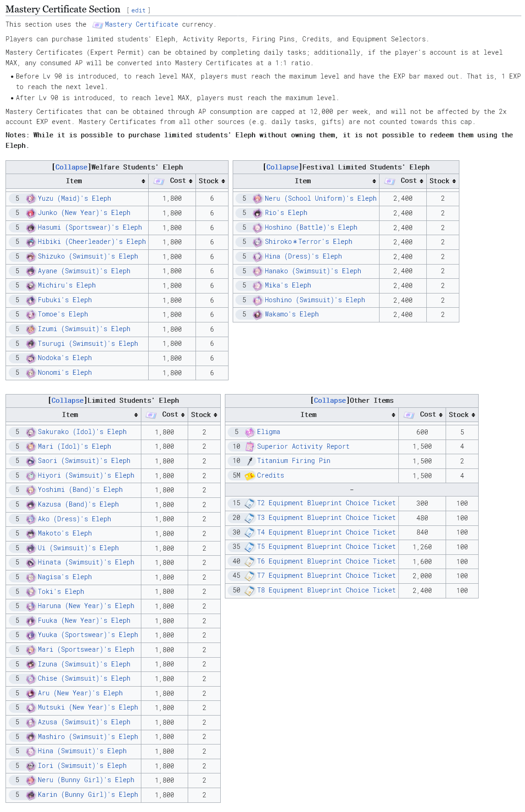This screenshot has width=525, height=812.
Task: Click the Sakurako (Idol) Eleph icon
Action: [31, 432]
